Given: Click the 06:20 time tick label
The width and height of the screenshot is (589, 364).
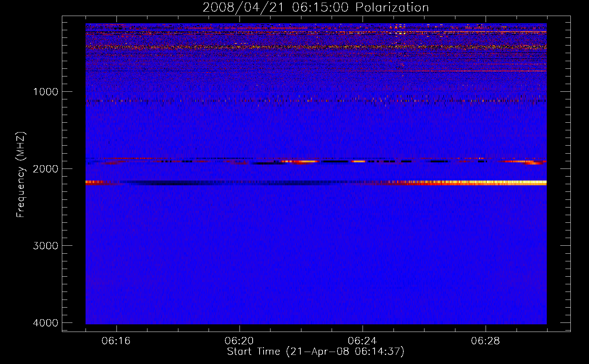Looking at the screenshot, I should click(x=239, y=341).
